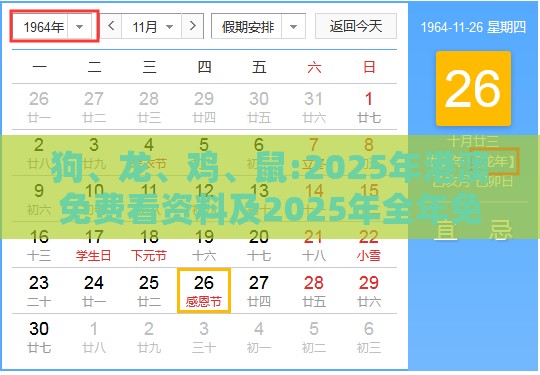The width and height of the screenshot is (540, 375).
Task: Select November 9 labeled 初六
Action: [x=39, y=199]
